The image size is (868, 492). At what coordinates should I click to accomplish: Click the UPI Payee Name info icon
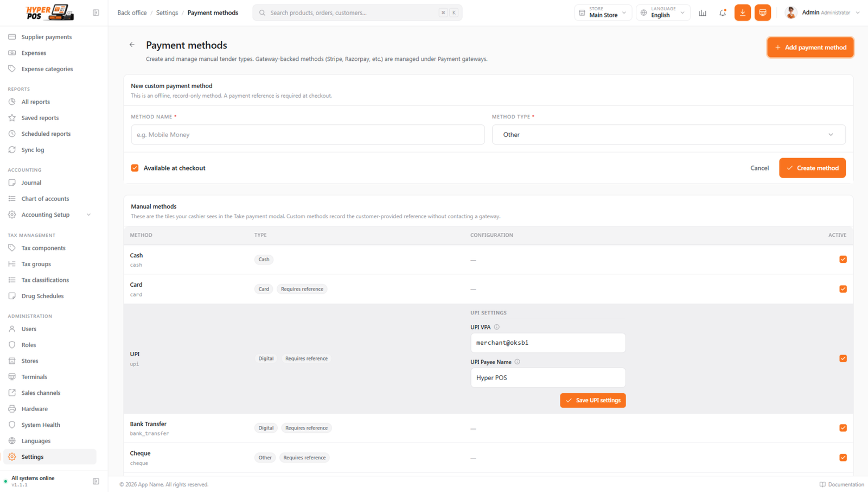click(518, 362)
